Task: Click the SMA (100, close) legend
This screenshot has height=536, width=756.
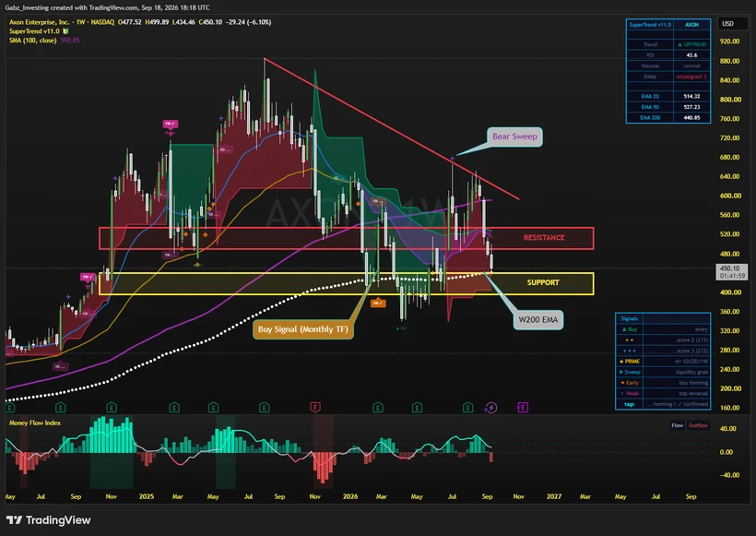Action: click(x=33, y=41)
